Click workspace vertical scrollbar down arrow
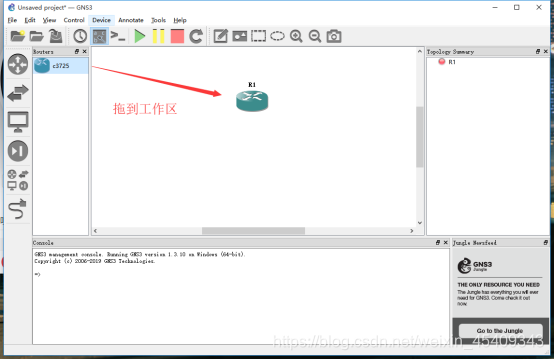554x360 pixels. point(420,223)
